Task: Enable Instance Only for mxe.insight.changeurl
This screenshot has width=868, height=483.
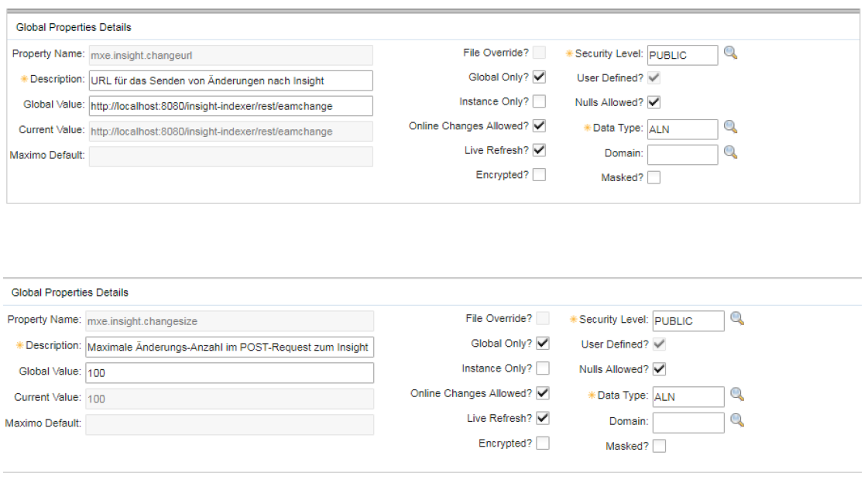Action: coord(540,101)
